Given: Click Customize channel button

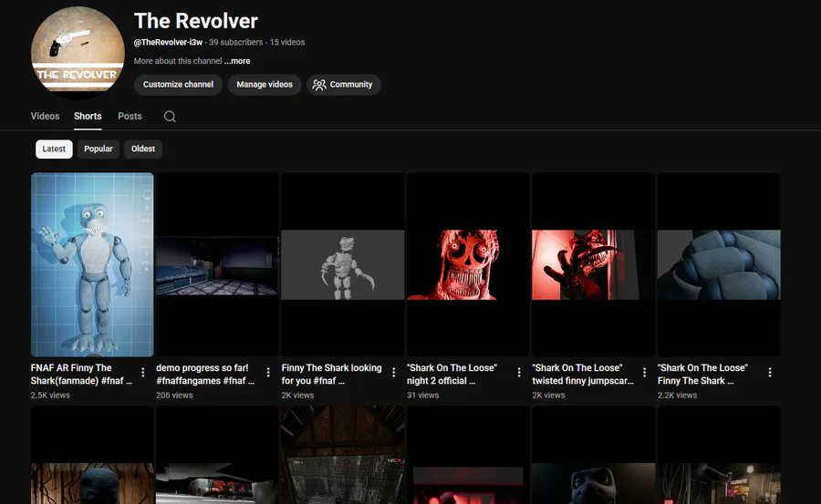Looking at the screenshot, I should click(x=178, y=85).
